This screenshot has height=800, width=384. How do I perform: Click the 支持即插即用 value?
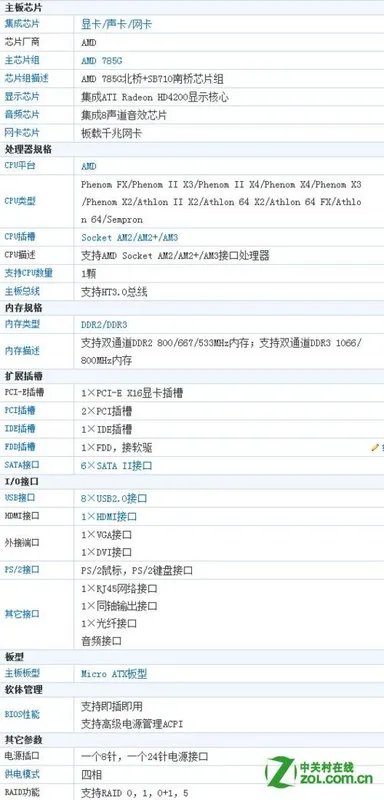112,707
